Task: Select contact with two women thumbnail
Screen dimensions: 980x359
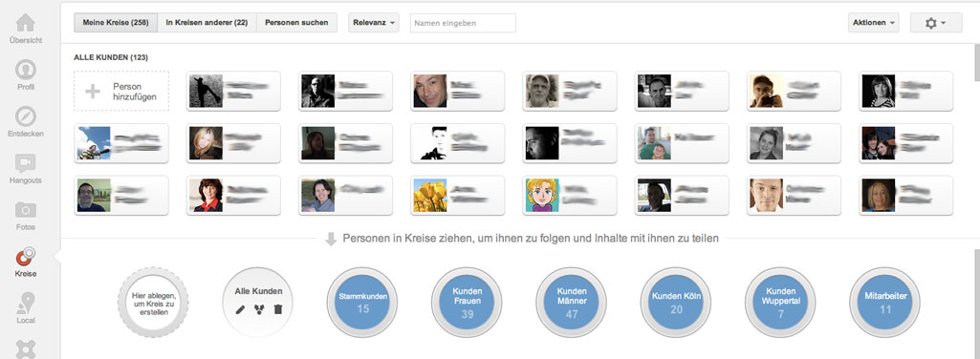Action: pos(906,143)
